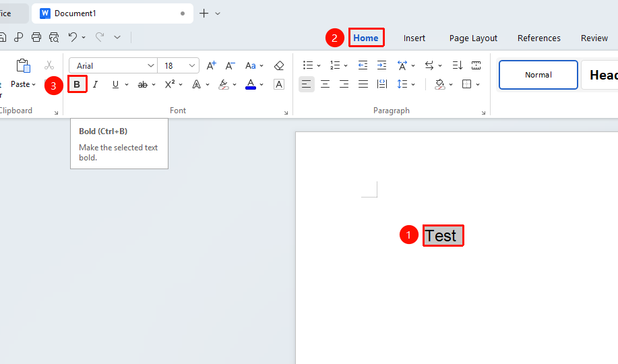Open quick access toolbar customize arrow
The image size is (618, 364).
(117, 37)
